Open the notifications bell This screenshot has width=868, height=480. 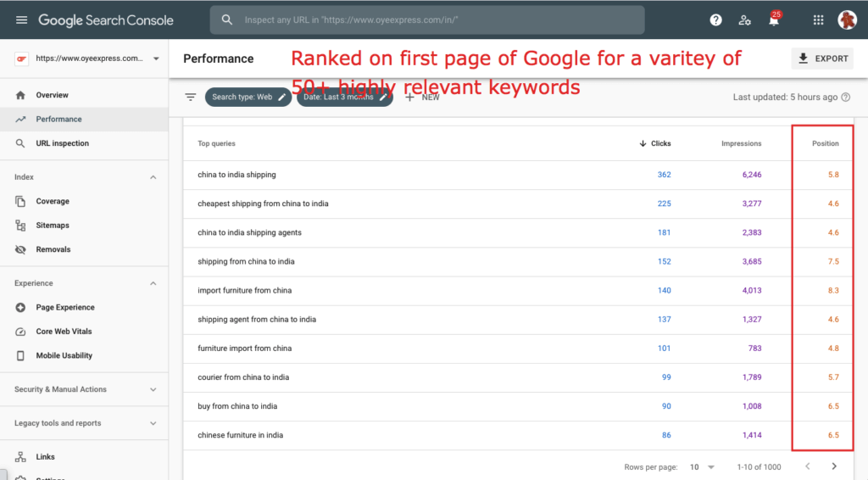[773, 20]
